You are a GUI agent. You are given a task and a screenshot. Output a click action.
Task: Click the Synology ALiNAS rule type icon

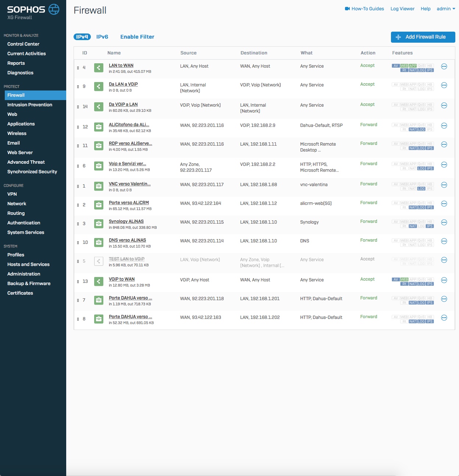coord(99,224)
